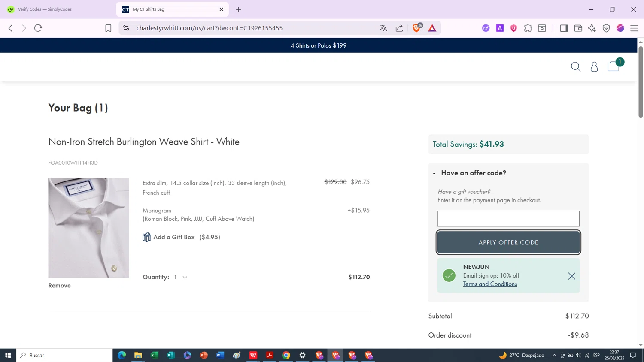
Task: Click the Brave Shields lion icon
Action: pyautogui.click(x=416, y=28)
